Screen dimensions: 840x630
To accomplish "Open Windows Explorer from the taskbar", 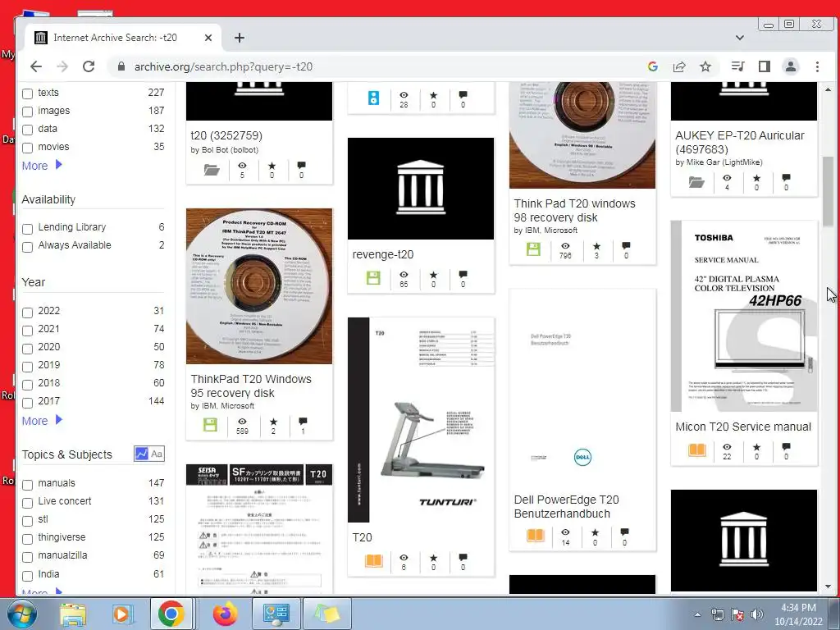I will [x=72, y=614].
